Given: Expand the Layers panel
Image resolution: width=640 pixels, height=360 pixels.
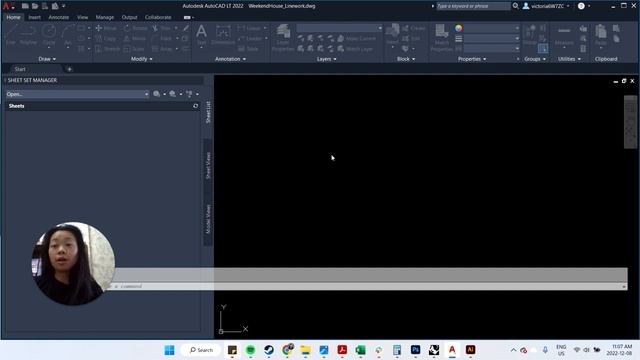Looking at the screenshot, I should tap(327, 59).
